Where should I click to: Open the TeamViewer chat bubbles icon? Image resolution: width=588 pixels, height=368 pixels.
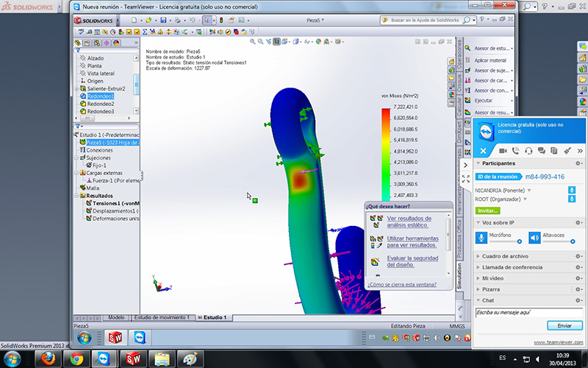540,150
